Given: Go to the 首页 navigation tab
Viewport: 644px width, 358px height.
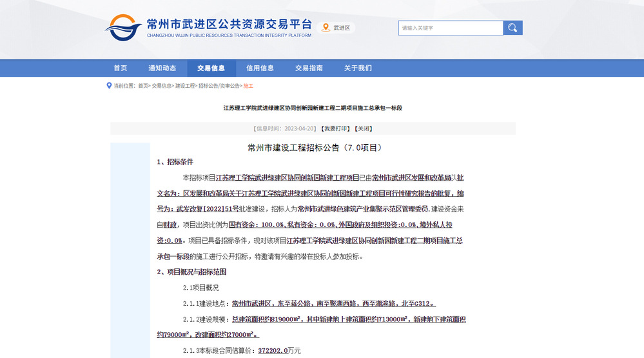Looking at the screenshot, I should pyautogui.click(x=121, y=68).
